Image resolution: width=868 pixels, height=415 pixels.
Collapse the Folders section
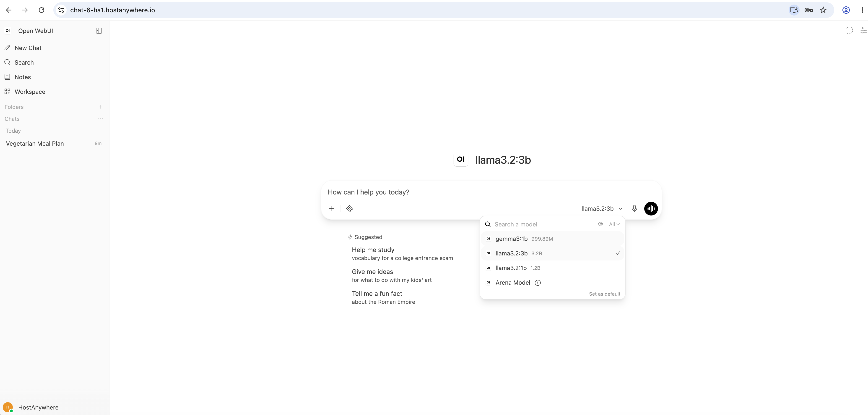pos(14,107)
